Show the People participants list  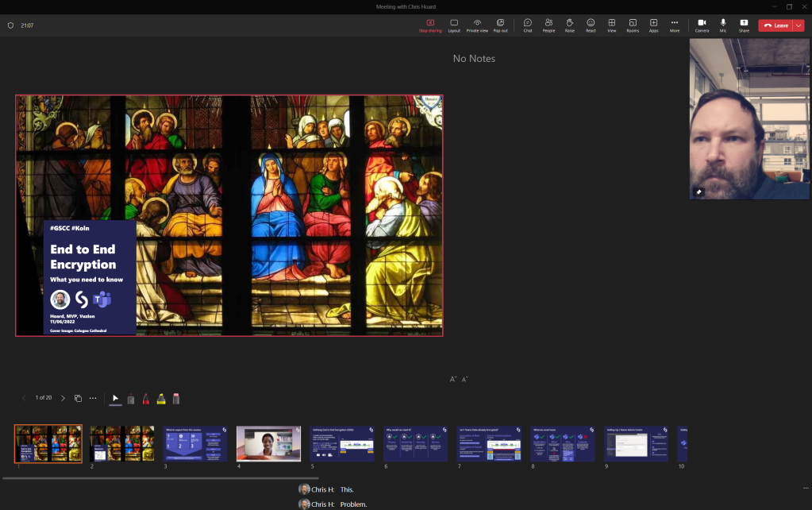pos(548,25)
